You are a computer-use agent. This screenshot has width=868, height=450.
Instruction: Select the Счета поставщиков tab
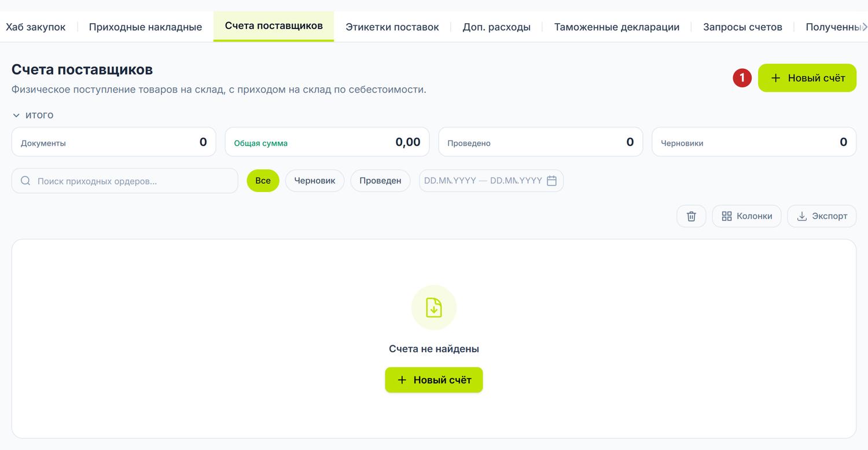point(274,26)
